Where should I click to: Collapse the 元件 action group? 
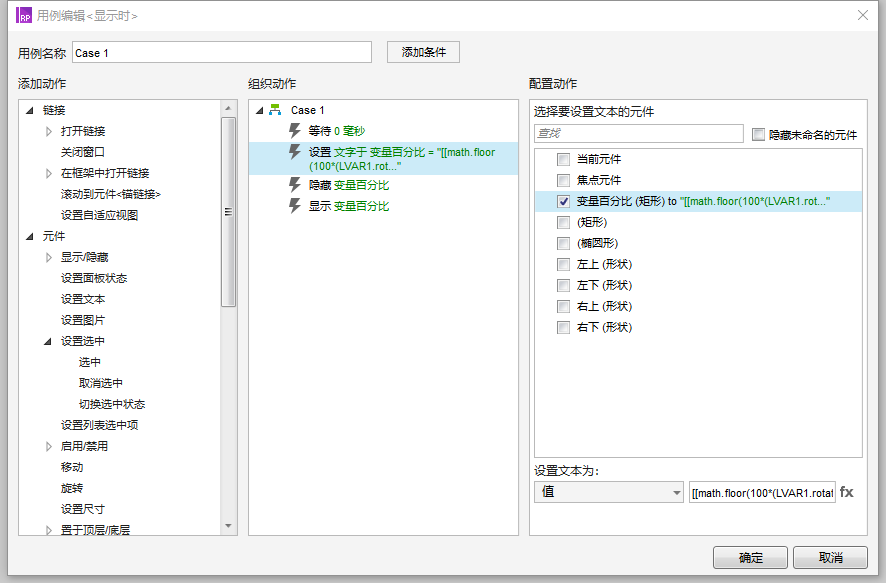pos(30,236)
